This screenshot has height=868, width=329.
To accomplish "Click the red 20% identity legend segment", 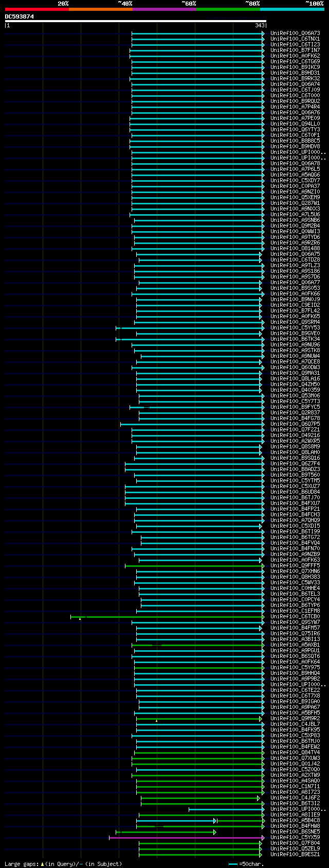I will [x=37, y=9].
